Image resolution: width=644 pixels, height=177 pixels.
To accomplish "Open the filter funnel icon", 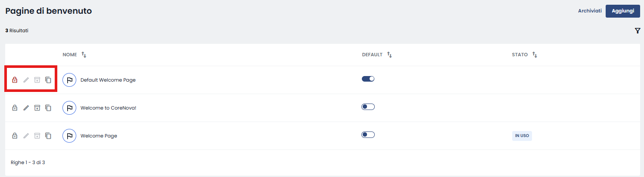I will click(x=638, y=31).
